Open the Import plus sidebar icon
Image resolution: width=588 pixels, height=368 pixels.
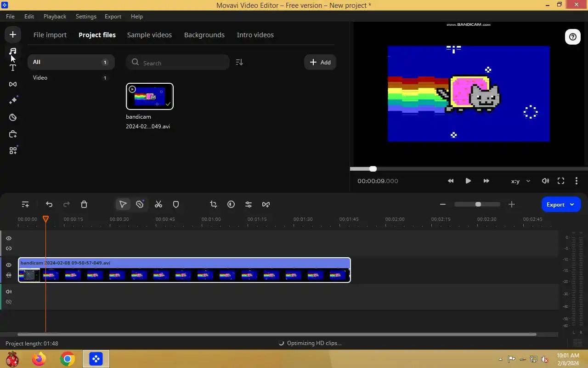pos(13,34)
